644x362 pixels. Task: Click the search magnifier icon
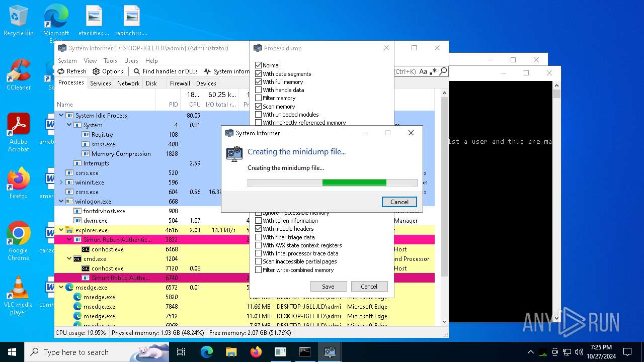pos(443,71)
